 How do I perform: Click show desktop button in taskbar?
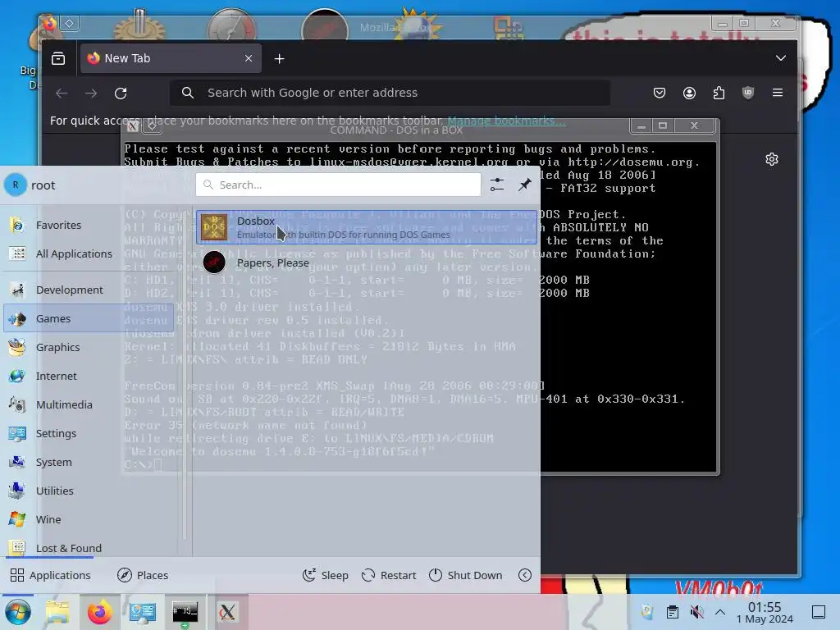click(819, 612)
